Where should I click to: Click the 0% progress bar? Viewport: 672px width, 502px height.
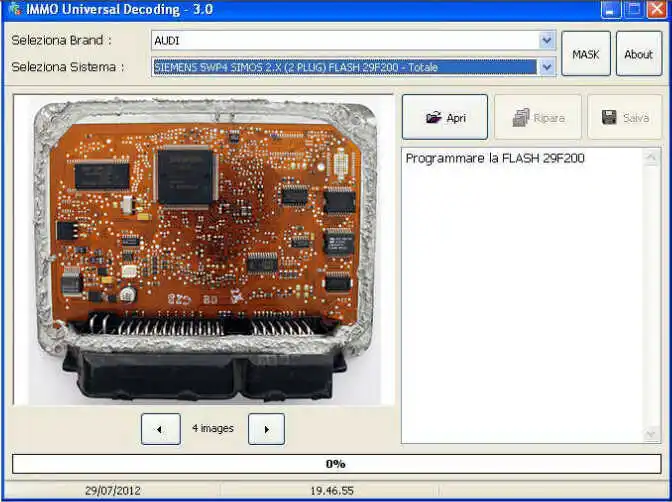(336, 464)
